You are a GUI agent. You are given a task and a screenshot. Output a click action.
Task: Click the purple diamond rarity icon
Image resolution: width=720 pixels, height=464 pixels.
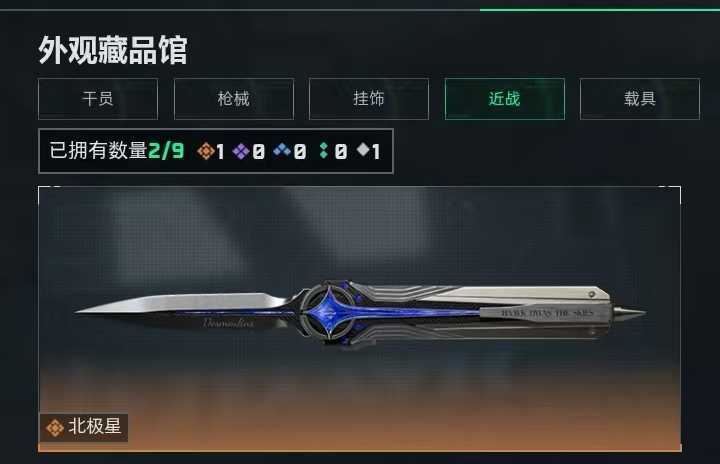[241, 151]
